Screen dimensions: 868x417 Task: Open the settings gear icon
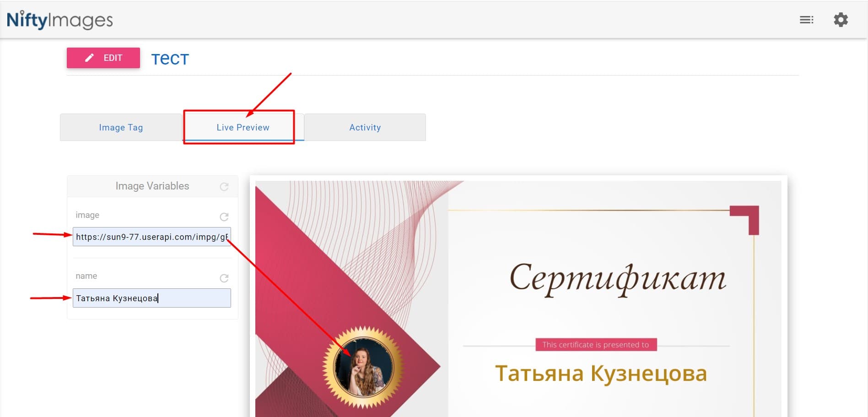841,20
